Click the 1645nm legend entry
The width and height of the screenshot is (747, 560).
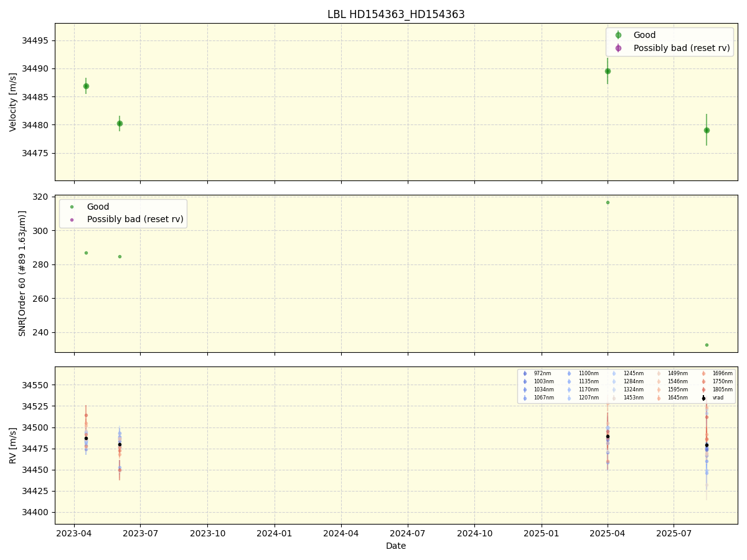(678, 398)
